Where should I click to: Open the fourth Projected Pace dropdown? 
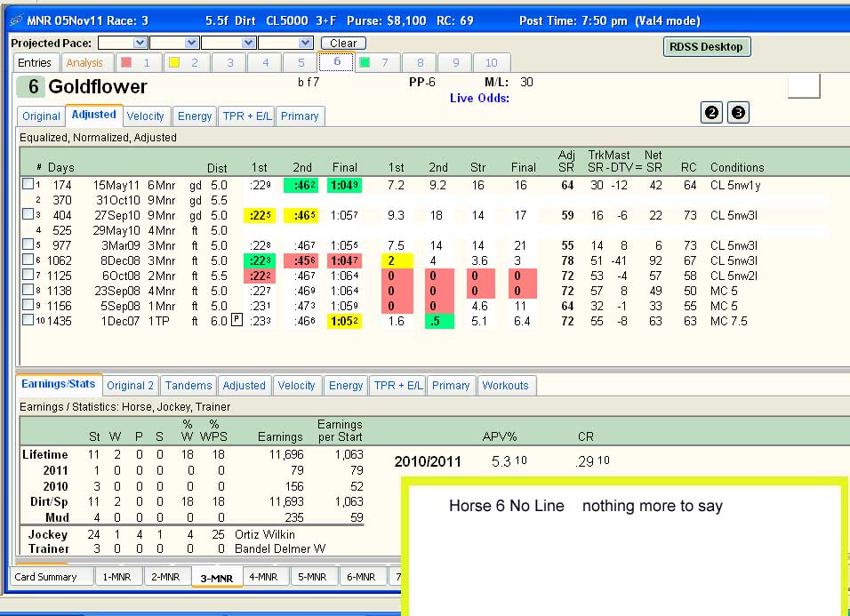click(305, 43)
